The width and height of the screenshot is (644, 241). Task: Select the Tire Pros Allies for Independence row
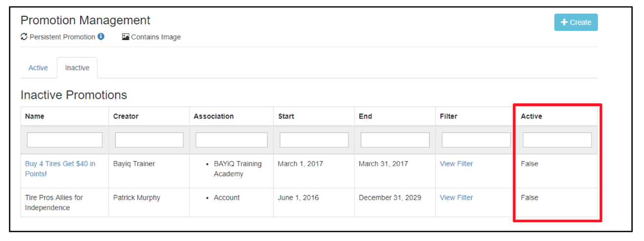[309, 202]
